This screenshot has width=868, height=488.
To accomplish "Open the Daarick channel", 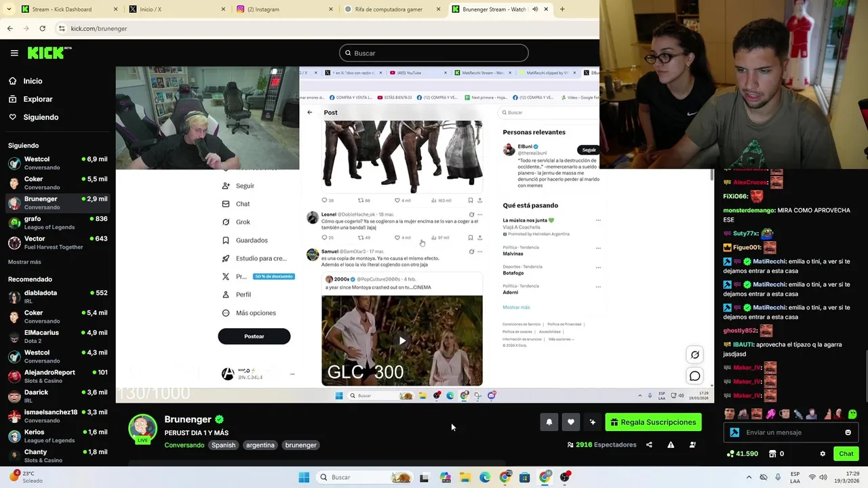I will (x=58, y=396).
